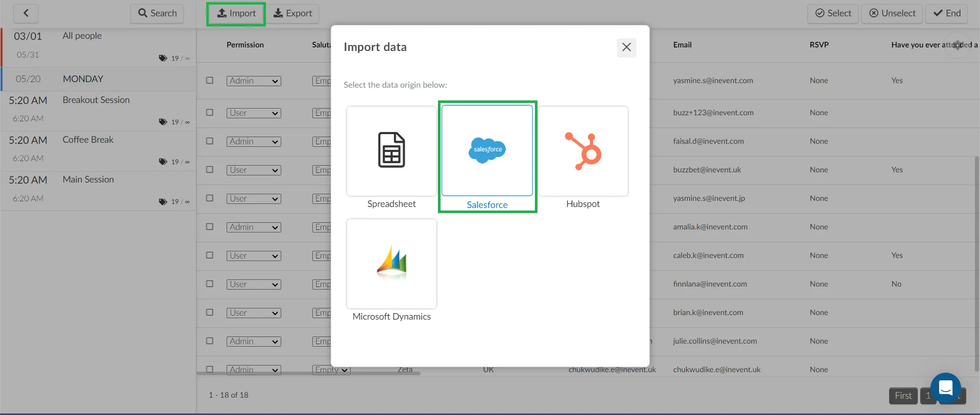The height and width of the screenshot is (415, 980).
Task: Sort by Permission column header
Action: click(x=245, y=45)
